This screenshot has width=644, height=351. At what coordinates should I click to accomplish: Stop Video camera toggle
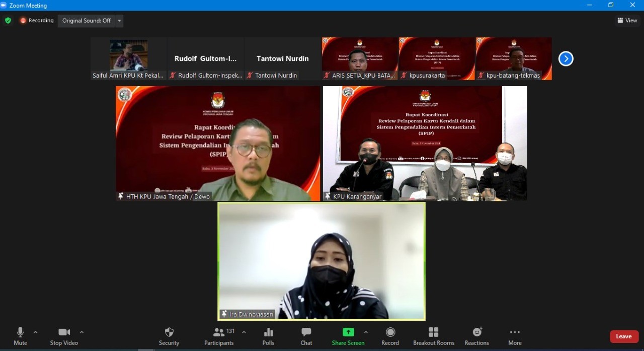[64, 336]
